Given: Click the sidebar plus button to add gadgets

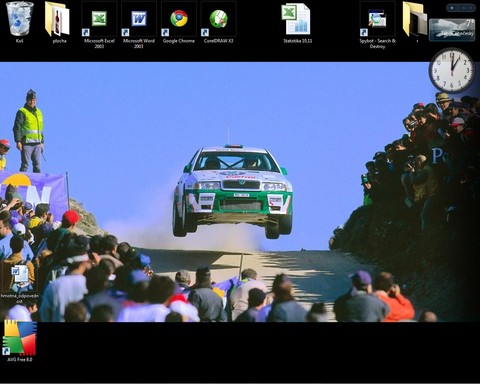Looking at the screenshot, I should (452, 8).
